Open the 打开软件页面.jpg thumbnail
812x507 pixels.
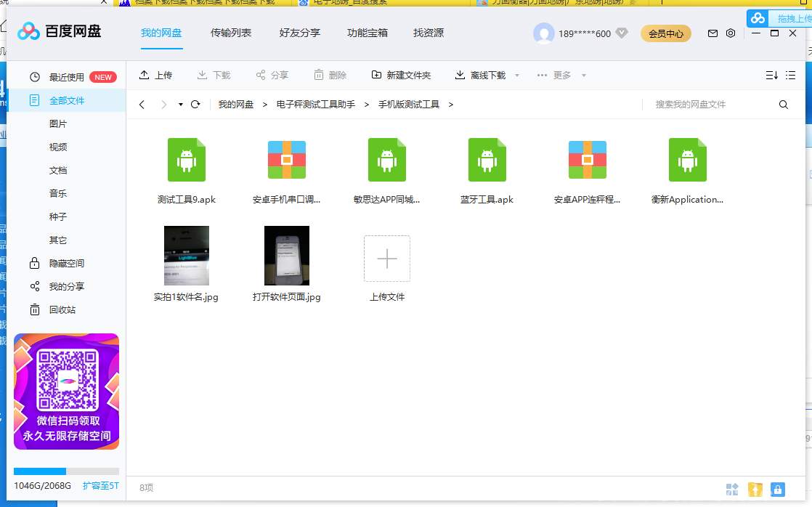click(287, 256)
